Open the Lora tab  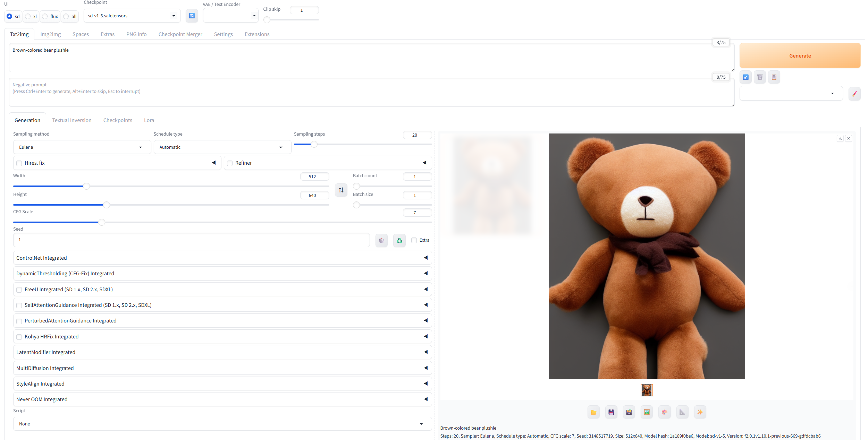coord(149,120)
